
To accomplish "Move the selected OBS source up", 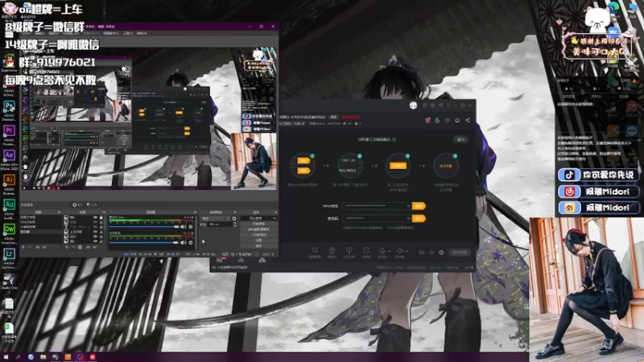I will 88,247.
